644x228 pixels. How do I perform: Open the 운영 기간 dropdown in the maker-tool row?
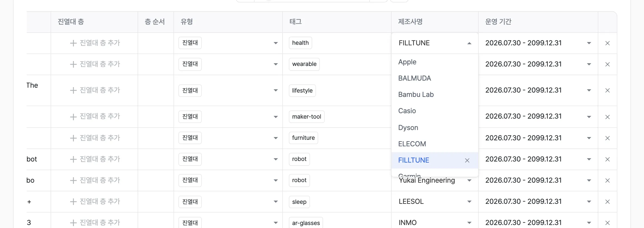[x=589, y=117]
